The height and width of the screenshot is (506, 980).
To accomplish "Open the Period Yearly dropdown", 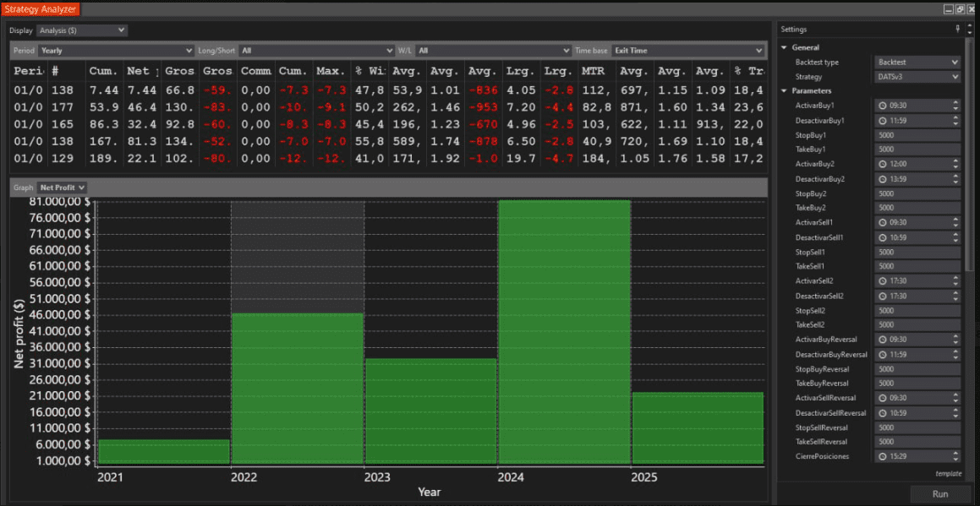I will [116, 51].
